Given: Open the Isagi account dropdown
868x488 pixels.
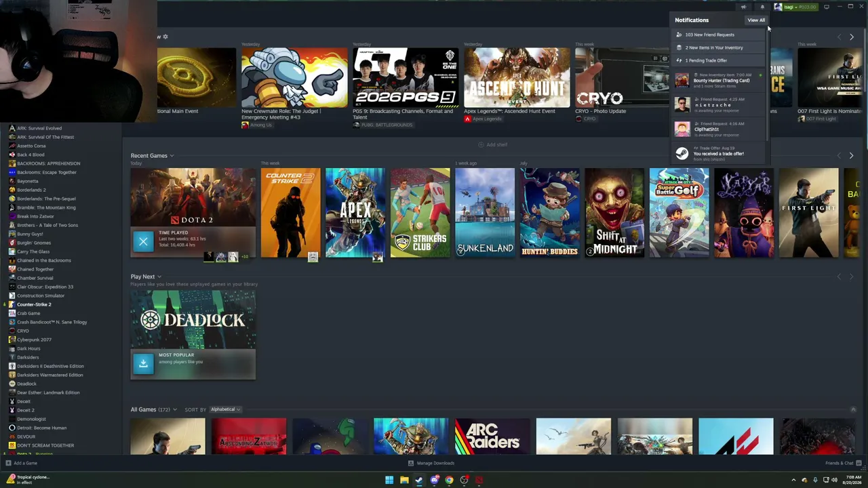Looking at the screenshot, I should [x=795, y=7].
